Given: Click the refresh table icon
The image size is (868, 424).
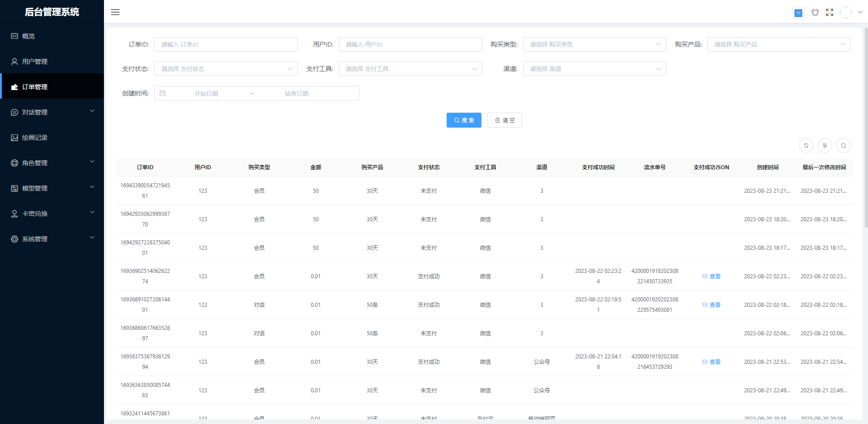Looking at the screenshot, I should click(x=806, y=145).
